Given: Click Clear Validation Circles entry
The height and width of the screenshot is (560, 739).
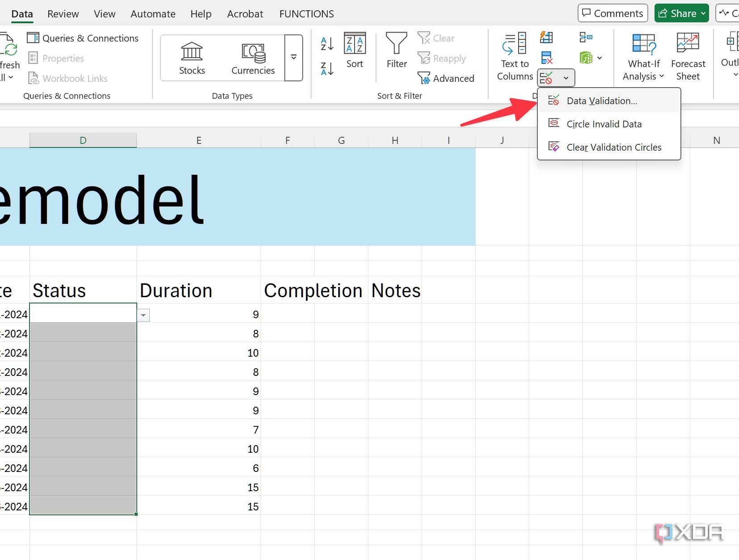Looking at the screenshot, I should [x=614, y=147].
